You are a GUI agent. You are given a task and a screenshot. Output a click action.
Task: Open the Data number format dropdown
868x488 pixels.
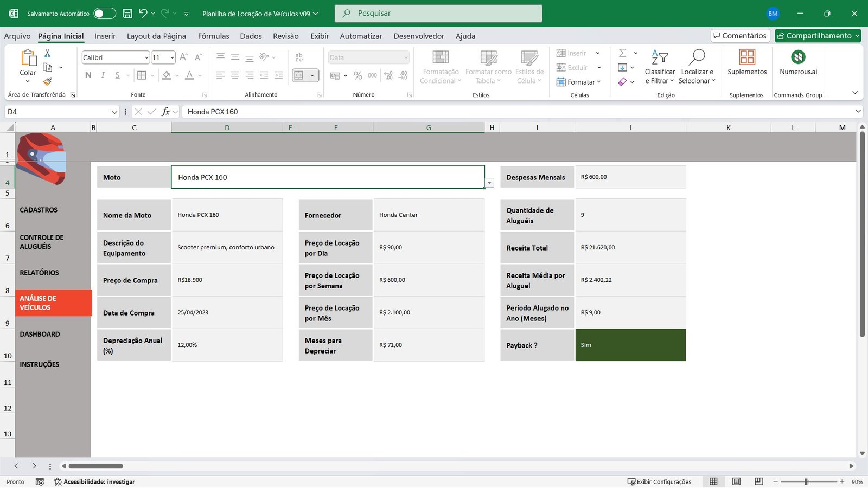[x=406, y=57]
